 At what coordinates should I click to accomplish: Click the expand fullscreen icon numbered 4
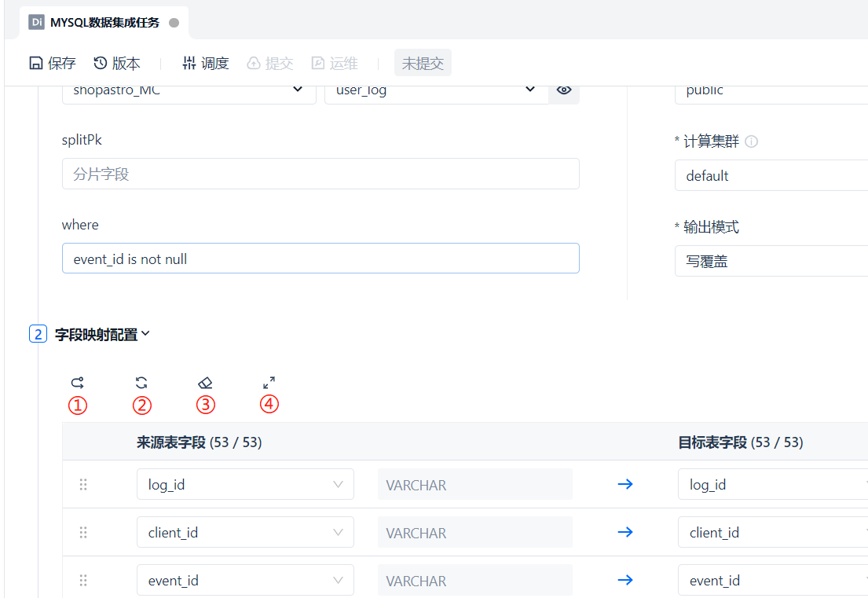point(269,383)
